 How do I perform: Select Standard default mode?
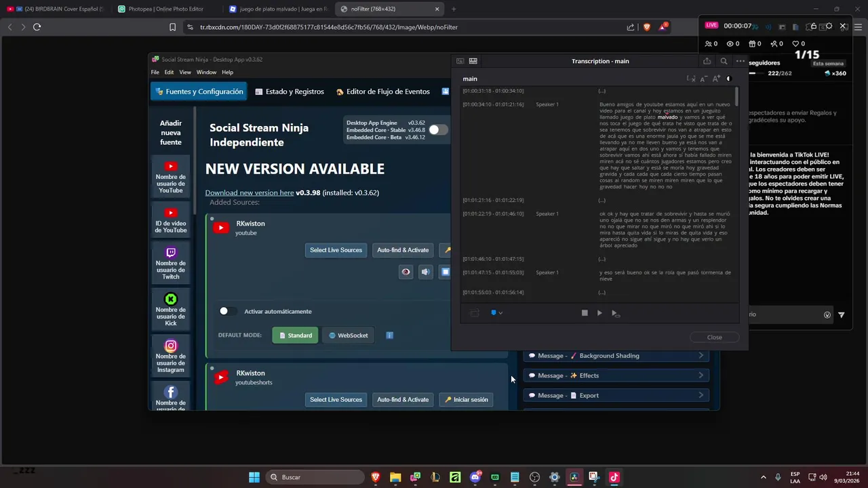click(x=295, y=335)
